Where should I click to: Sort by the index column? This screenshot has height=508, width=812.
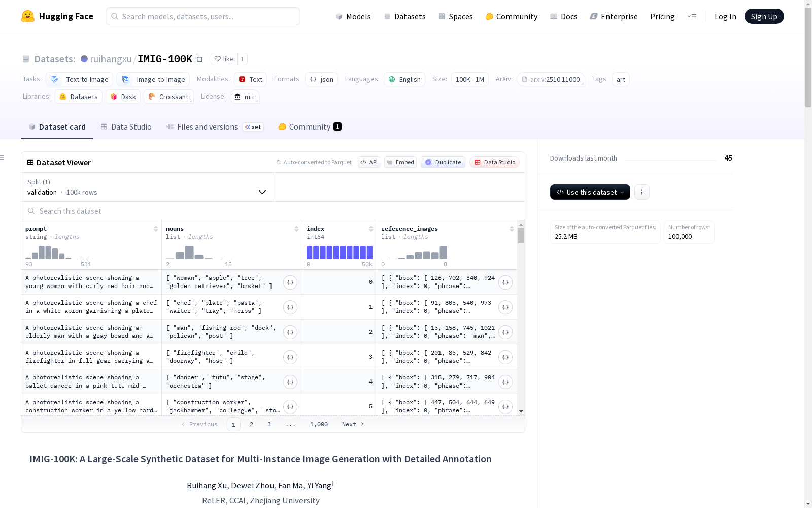(371, 229)
